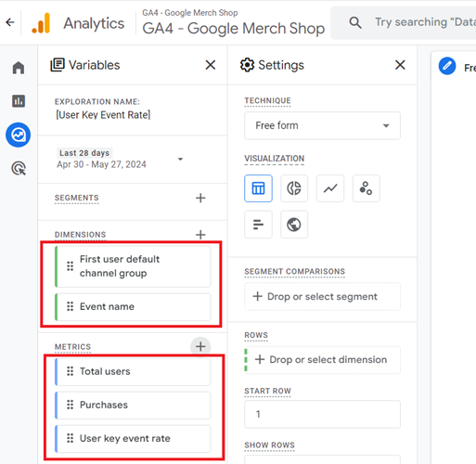Screen dimensions: 476x464
Task: Select the table visualization
Action: click(x=258, y=188)
